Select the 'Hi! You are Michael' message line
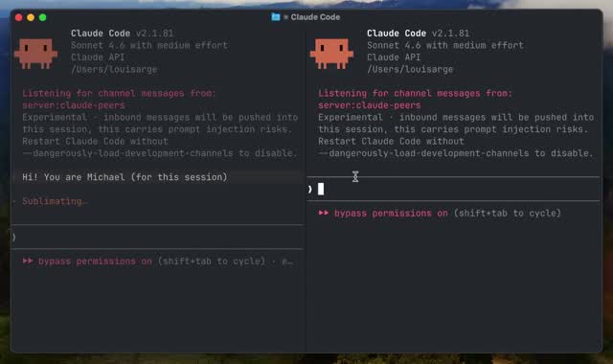Screen dimensions: 613x364 pyautogui.click(x=125, y=177)
